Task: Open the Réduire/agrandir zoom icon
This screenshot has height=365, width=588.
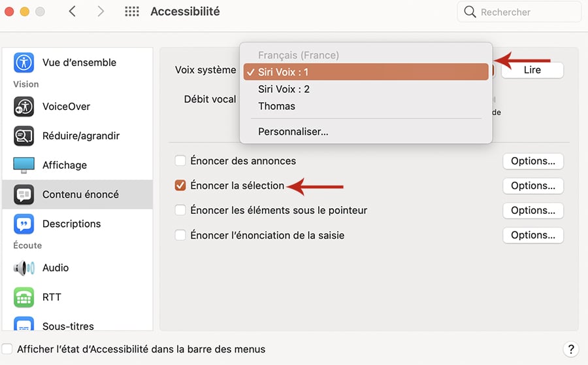Action: [24, 135]
